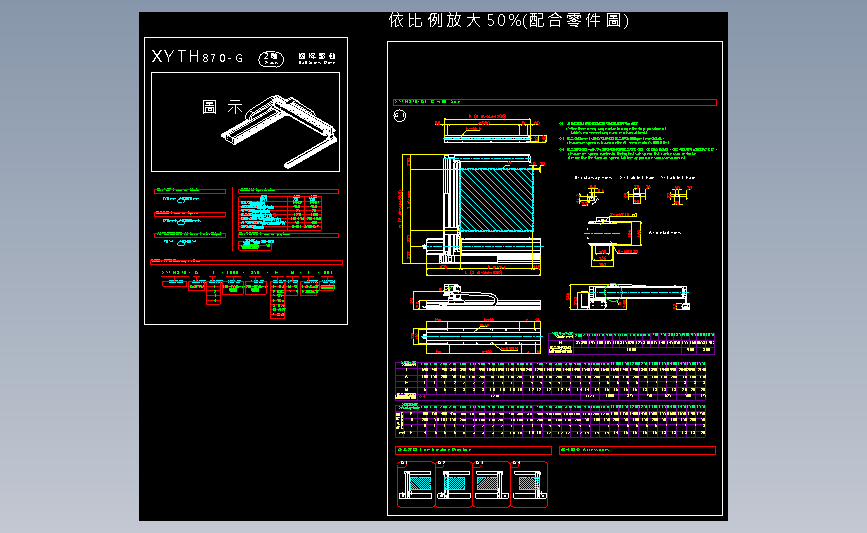Click the lower large purple dimension table
Screen dimensions: 867x533
point(551,421)
